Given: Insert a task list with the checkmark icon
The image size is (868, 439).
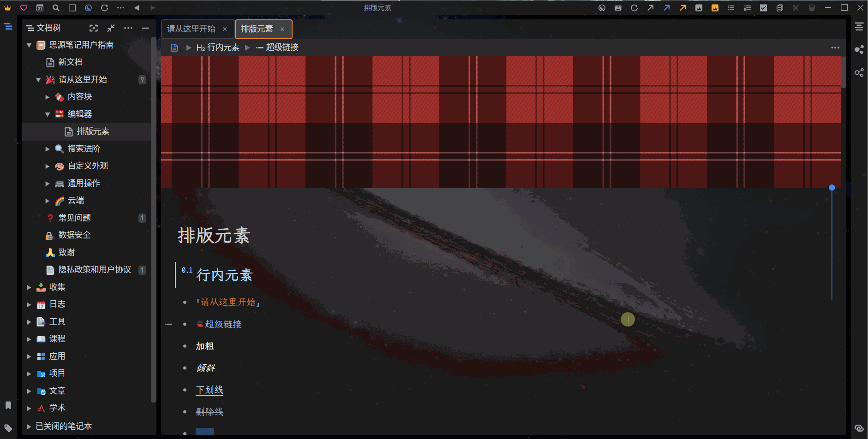Looking at the screenshot, I should [x=764, y=7].
